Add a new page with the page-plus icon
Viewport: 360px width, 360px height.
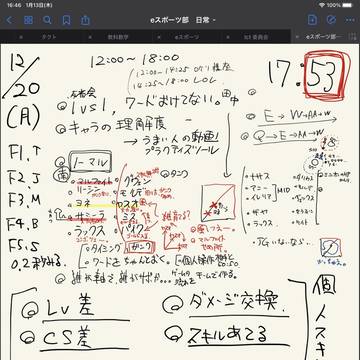312,20
